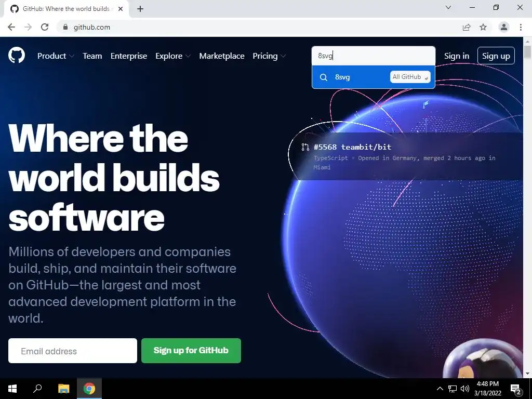The height and width of the screenshot is (399, 532).
Task: Click the volume speaker tray icon
Action: tap(465, 389)
